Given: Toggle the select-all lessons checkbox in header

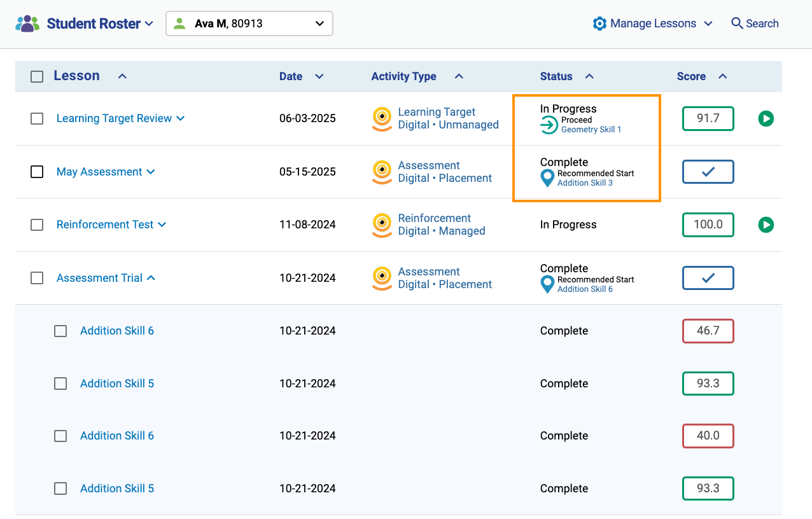Looking at the screenshot, I should [37, 76].
